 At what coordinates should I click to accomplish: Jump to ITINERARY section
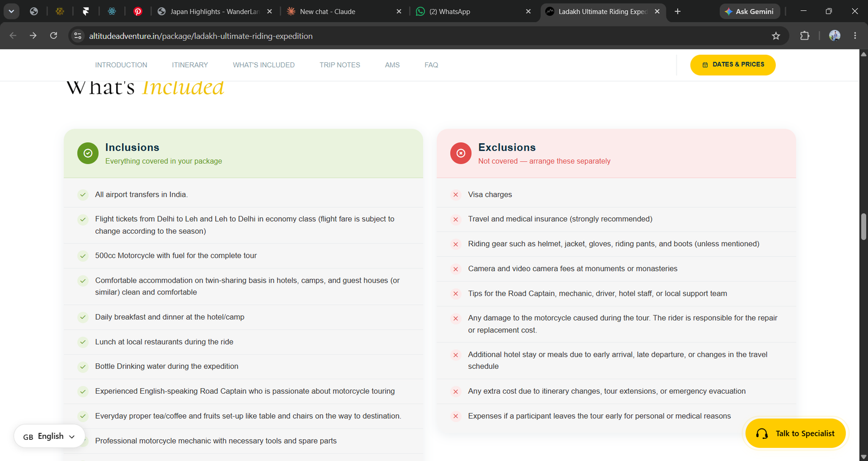click(190, 65)
